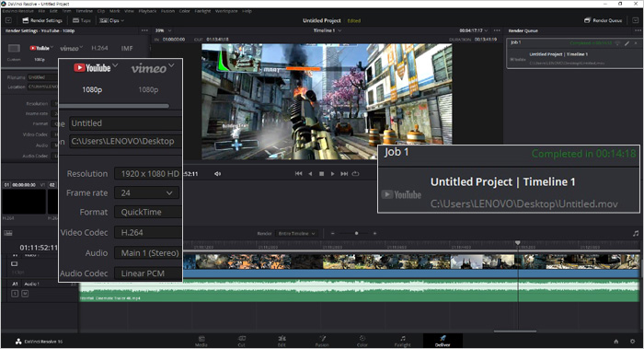Open the Edit menu
The width and height of the screenshot is (644, 349).
pyautogui.click(x=53, y=11)
